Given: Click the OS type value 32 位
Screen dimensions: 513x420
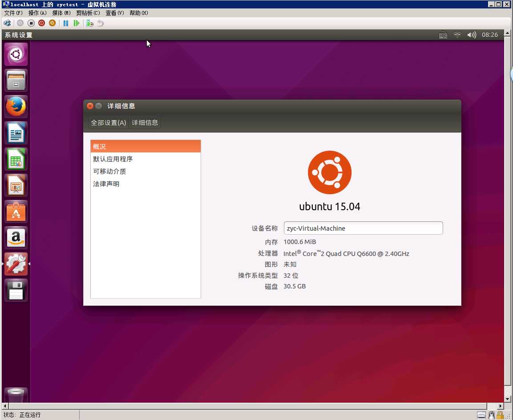Looking at the screenshot, I should click(x=291, y=276).
